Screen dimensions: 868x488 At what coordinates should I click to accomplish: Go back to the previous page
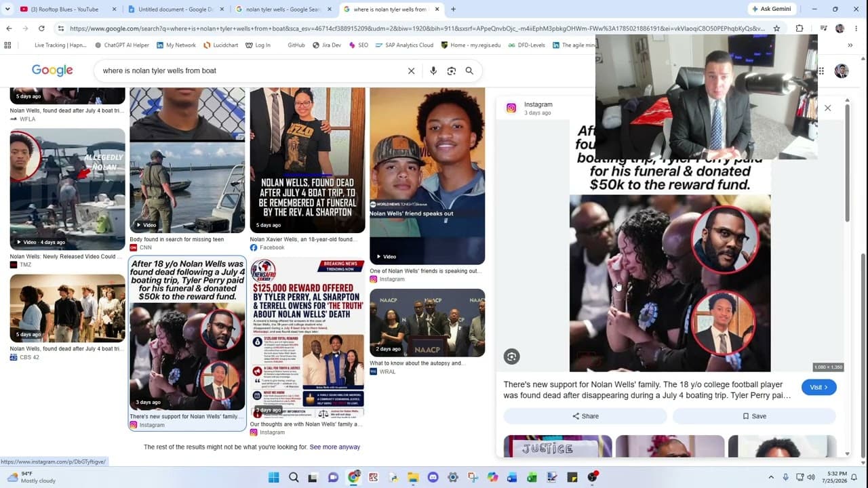(x=9, y=28)
